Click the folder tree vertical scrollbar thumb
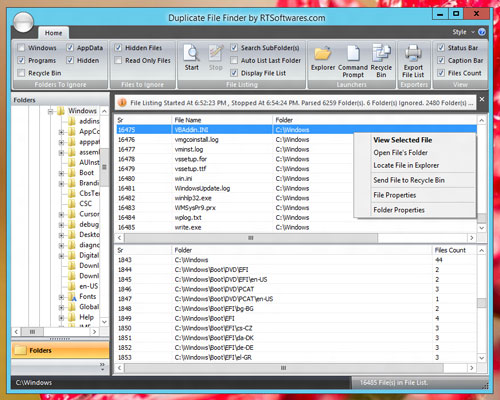The image size is (500, 400). 104,167
